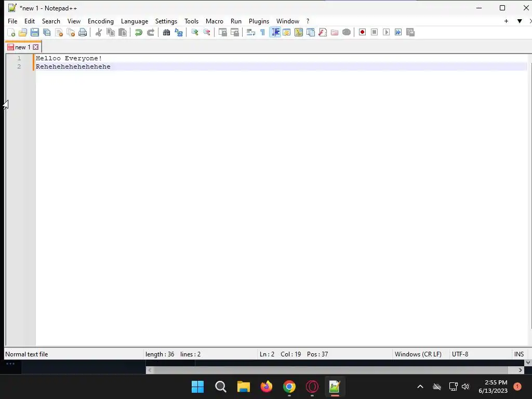
Task: Undo last action with green arrow
Action: [138, 32]
